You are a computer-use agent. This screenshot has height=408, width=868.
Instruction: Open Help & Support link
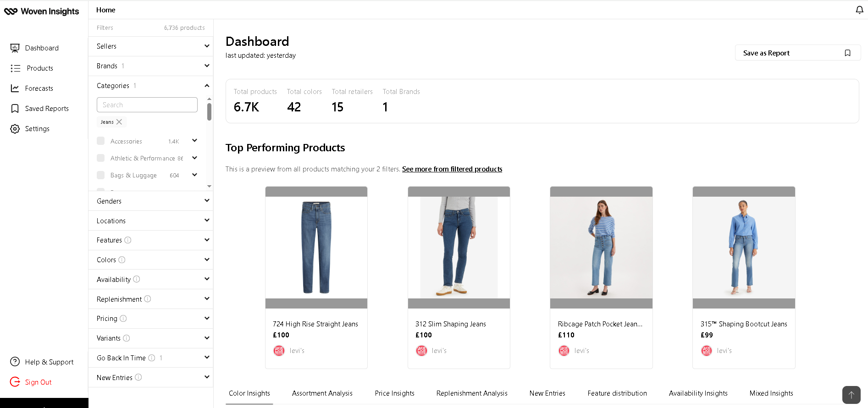tap(49, 362)
